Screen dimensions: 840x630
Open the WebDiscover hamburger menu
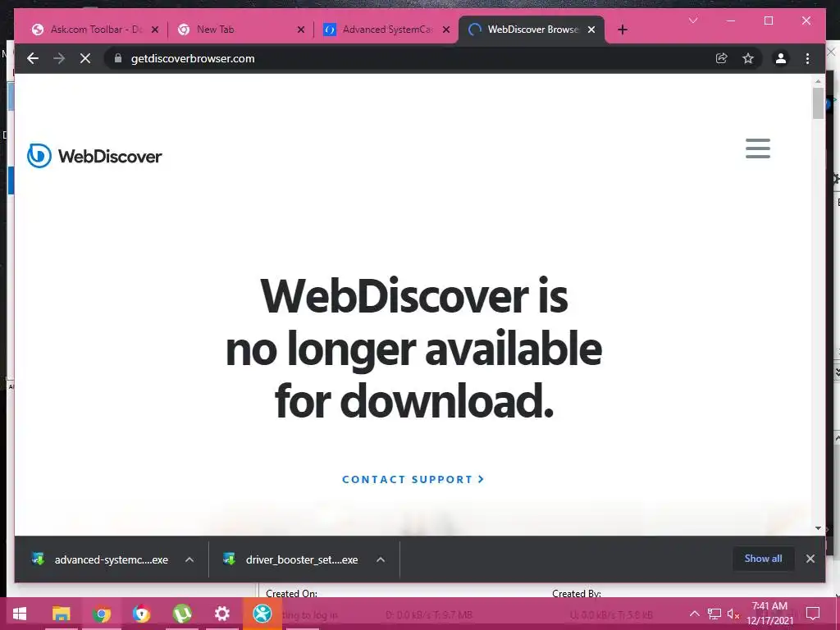pos(757,148)
